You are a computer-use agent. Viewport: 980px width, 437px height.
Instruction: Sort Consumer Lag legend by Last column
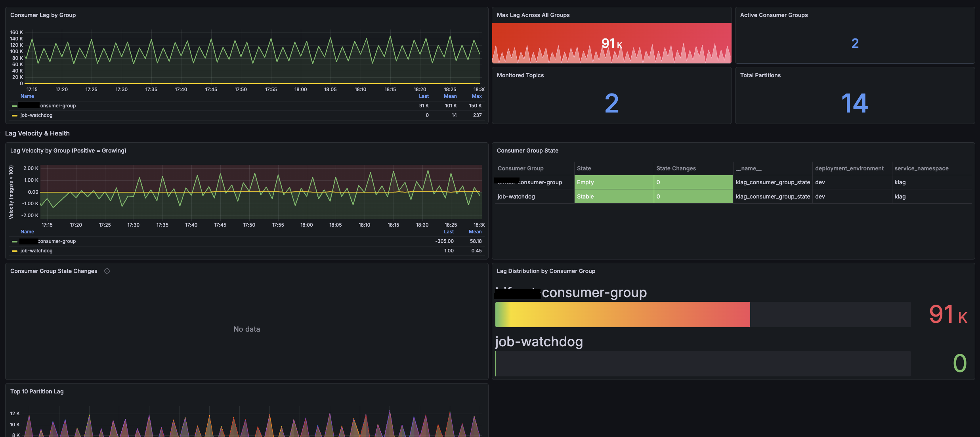[424, 96]
